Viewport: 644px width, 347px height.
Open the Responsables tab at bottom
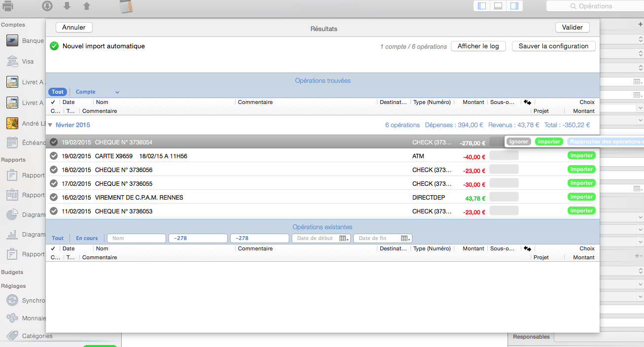[x=531, y=337]
